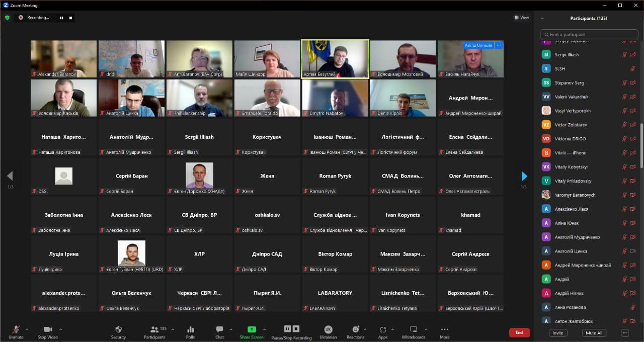Stop the recording from the top indicator
Viewport: 644px width, 342px height.
pyautogui.click(x=71, y=18)
